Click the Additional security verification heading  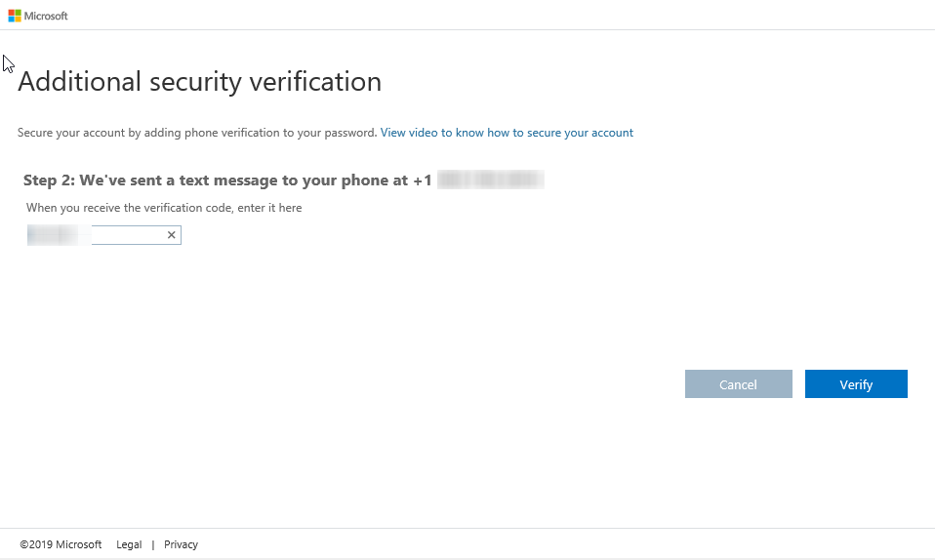coord(199,82)
